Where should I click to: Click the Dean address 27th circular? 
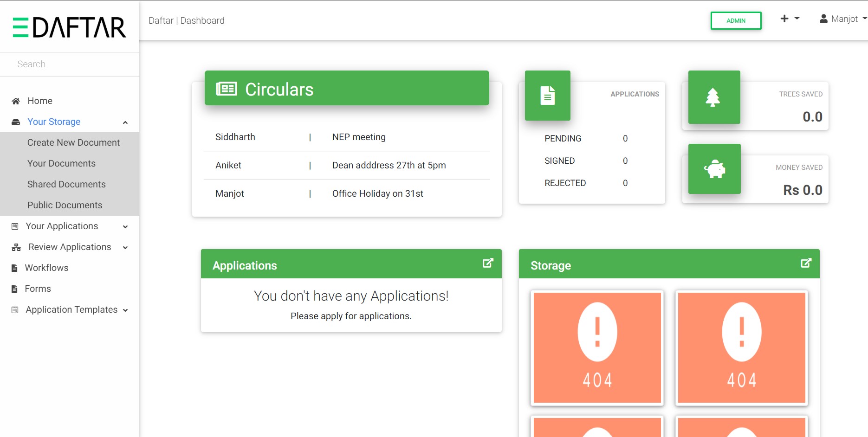point(389,165)
